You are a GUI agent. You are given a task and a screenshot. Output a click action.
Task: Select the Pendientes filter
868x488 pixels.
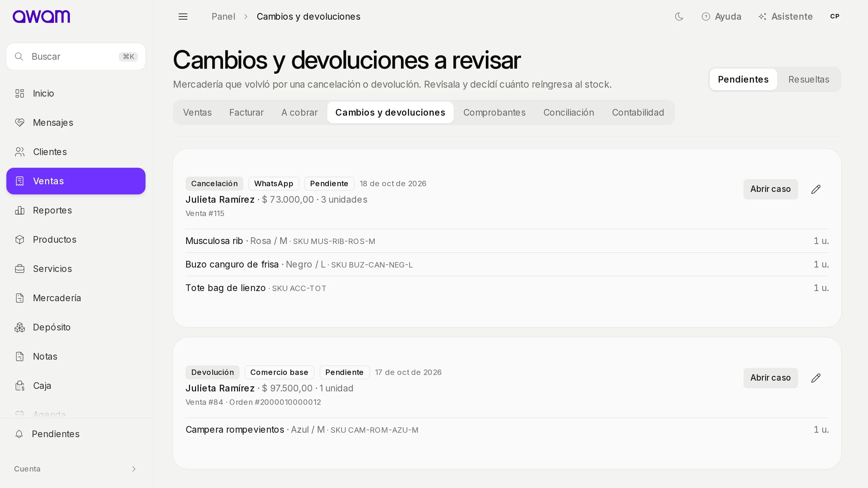pos(743,79)
